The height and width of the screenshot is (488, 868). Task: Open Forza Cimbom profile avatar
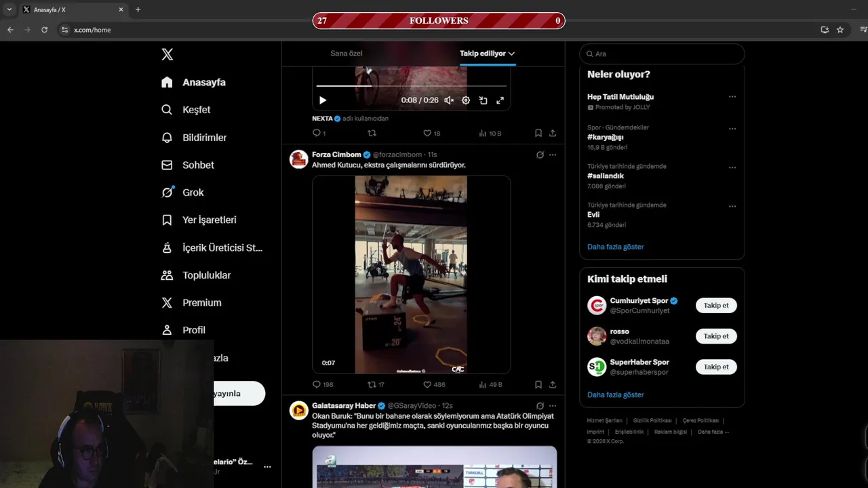coord(299,159)
